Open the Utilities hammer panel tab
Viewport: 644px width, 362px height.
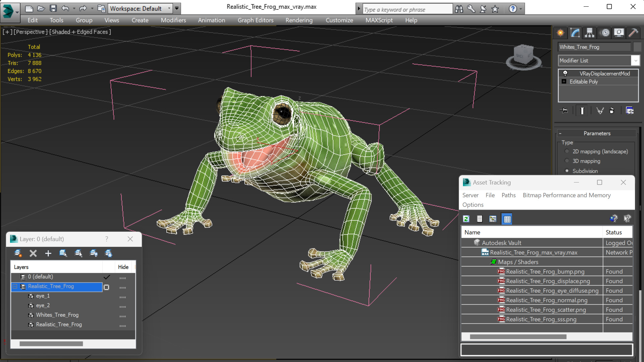point(633,33)
